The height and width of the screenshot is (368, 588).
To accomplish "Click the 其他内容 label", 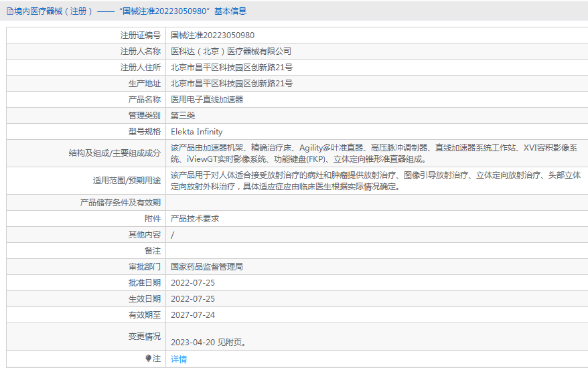I will 145,235.
